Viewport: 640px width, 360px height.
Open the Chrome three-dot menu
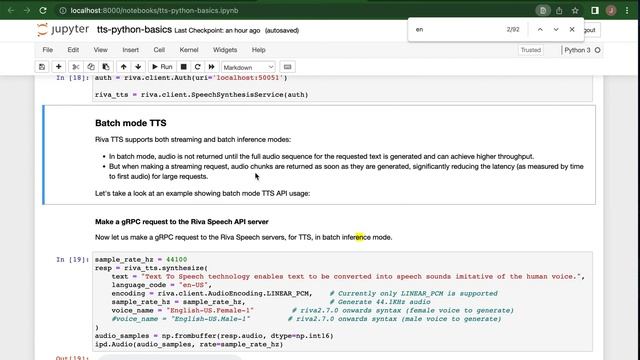pyautogui.click(x=627, y=11)
